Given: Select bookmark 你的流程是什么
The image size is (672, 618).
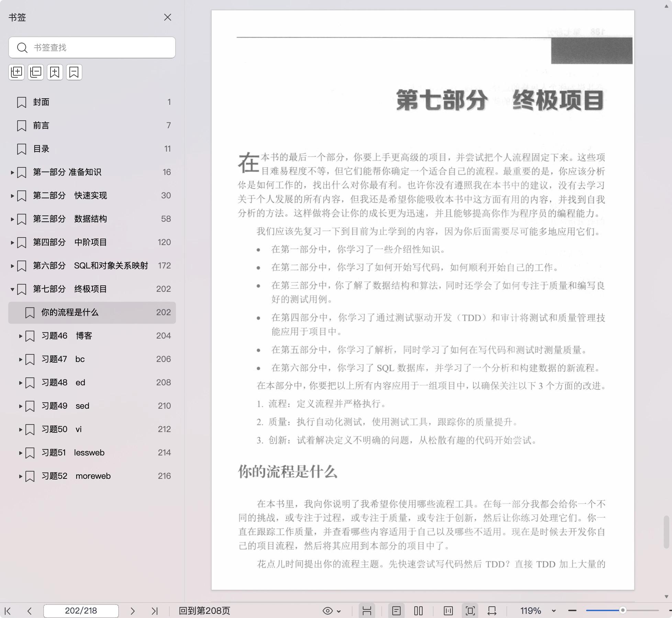Looking at the screenshot, I should [92, 312].
